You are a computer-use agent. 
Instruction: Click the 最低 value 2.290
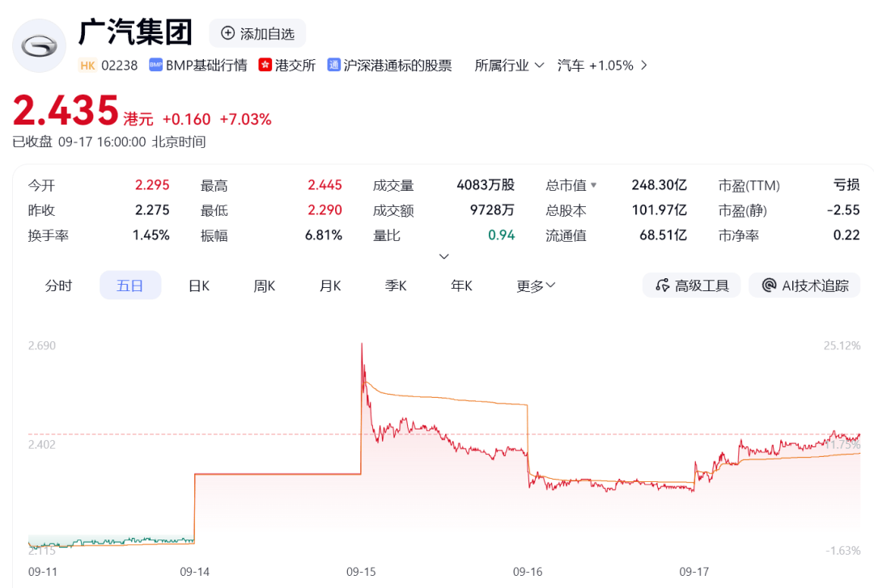point(325,210)
